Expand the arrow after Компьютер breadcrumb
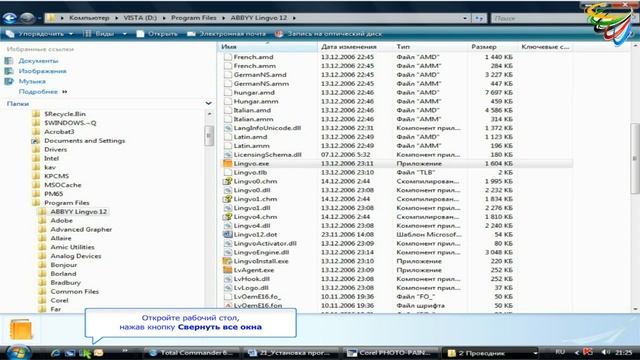This screenshot has width=640, height=360. [x=116, y=18]
